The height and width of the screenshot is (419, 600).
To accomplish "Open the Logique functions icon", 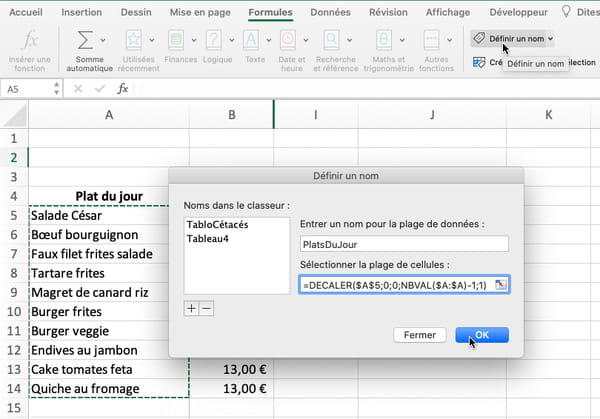I will coord(214,40).
